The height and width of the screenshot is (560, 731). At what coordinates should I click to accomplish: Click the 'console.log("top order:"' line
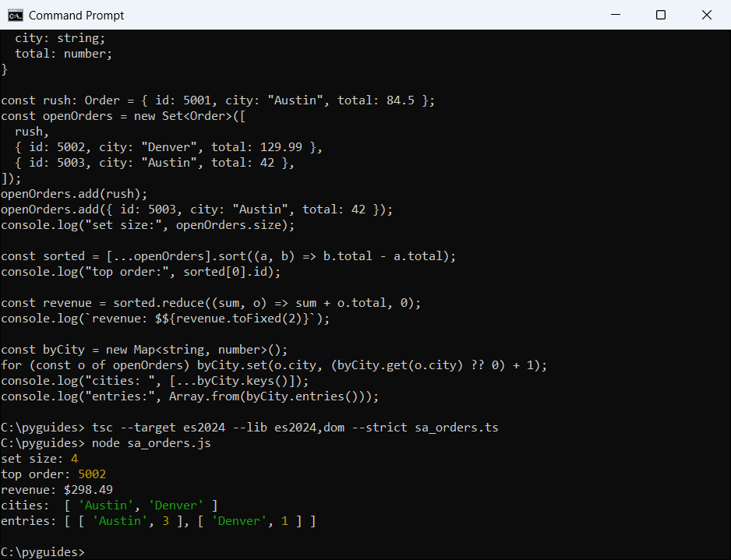(141, 272)
